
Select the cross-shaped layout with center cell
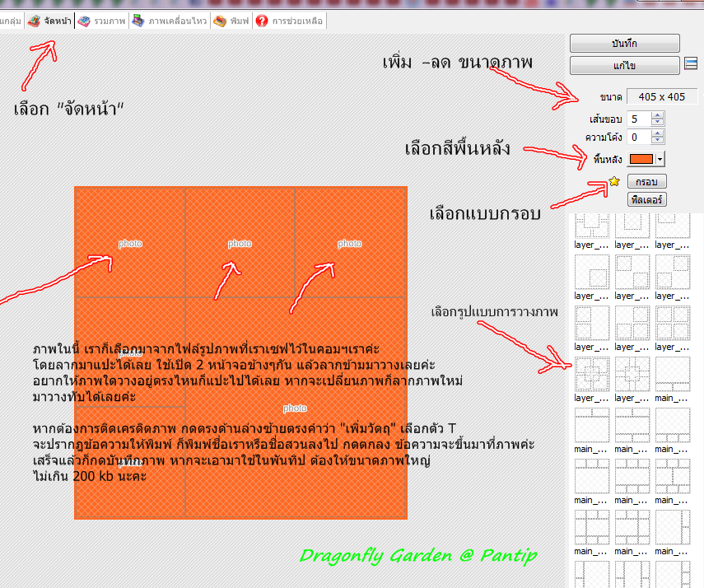(632, 374)
